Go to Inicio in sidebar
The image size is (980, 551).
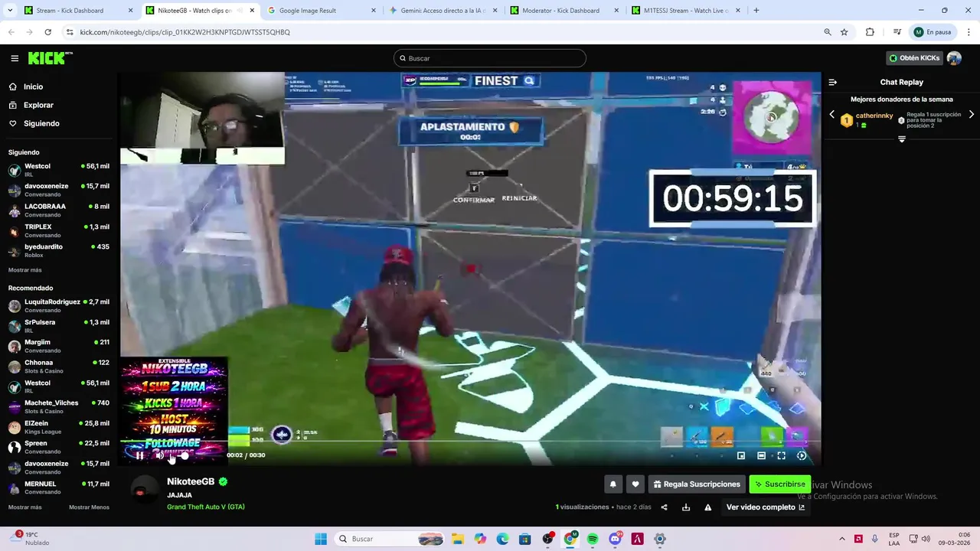(33, 86)
